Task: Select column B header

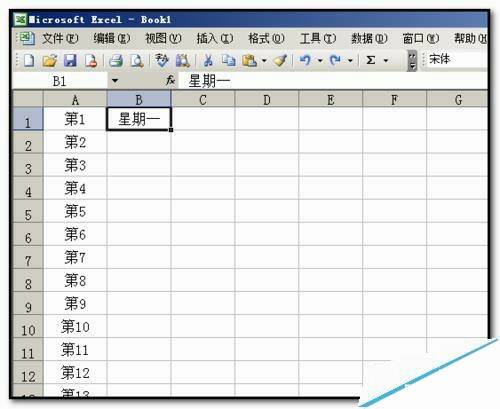Action: coord(139,99)
